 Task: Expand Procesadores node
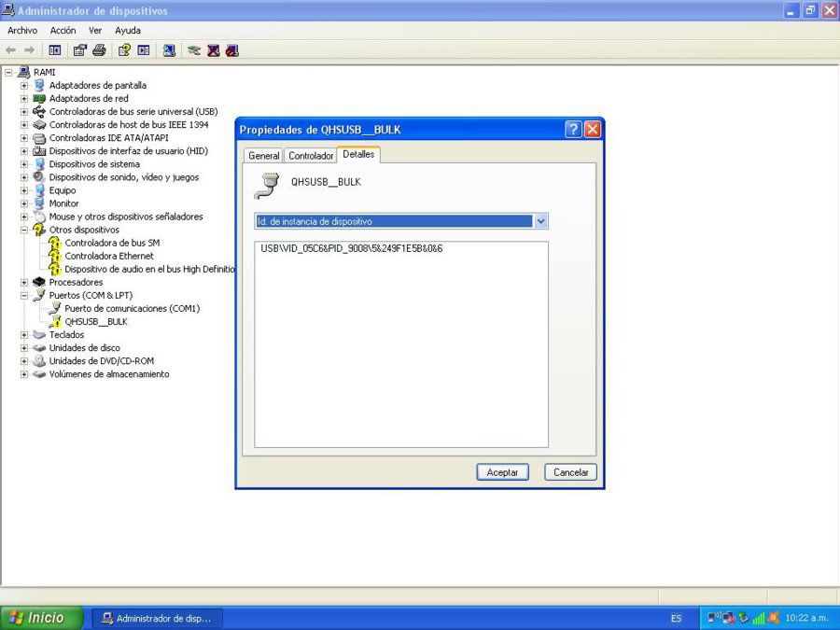(x=24, y=282)
